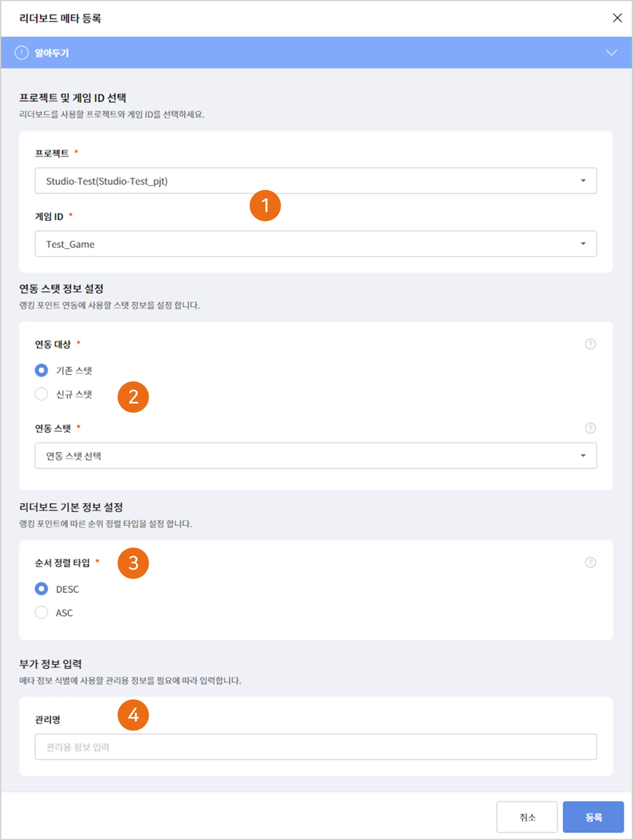
Task: Click orange step marker number 1
Action: 265,206
